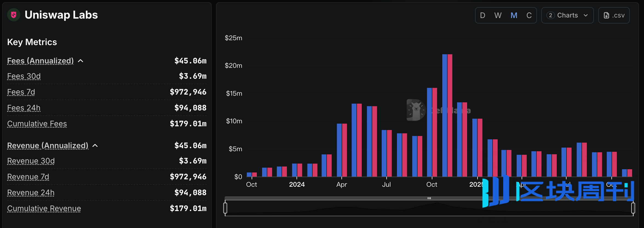Viewport: 644px width, 228px height.
Task: Grab the left handle of time range slider
Action: pos(225,208)
